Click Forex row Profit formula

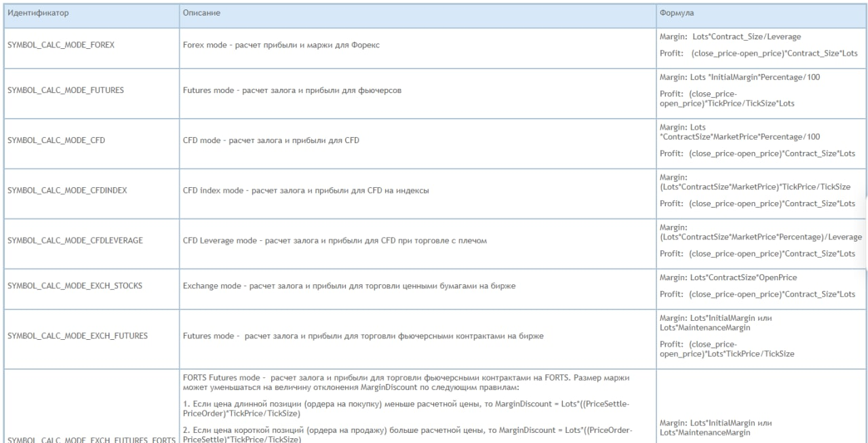[757, 53]
